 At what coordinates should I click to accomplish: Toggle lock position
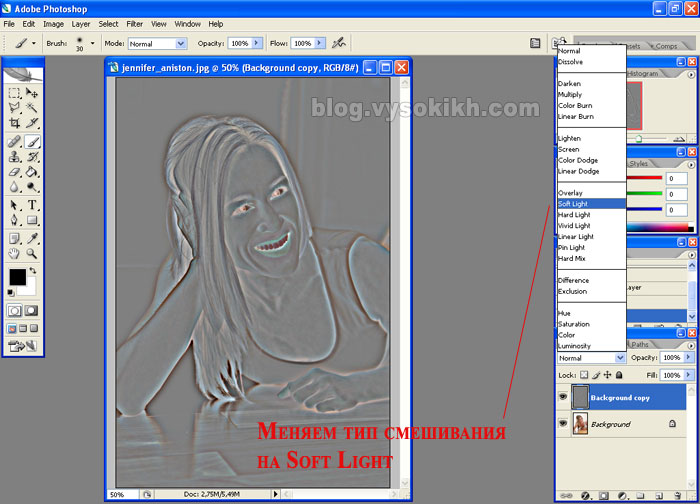coord(608,375)
